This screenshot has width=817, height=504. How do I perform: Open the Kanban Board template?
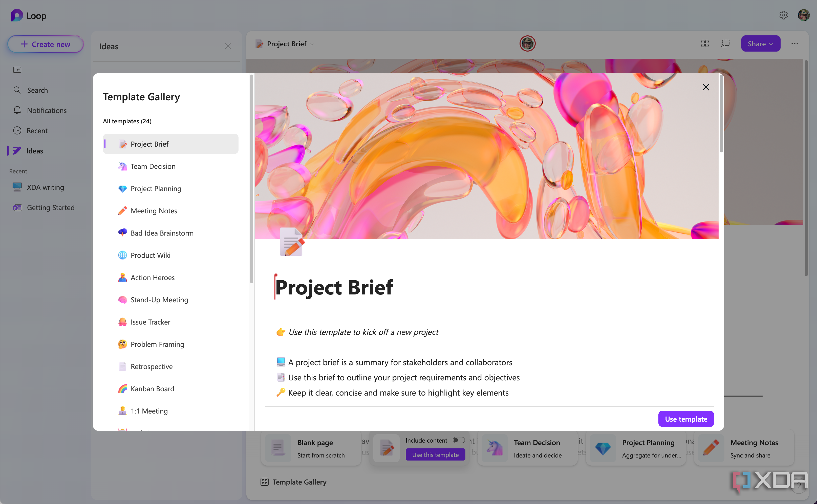(x=170, y=389)
